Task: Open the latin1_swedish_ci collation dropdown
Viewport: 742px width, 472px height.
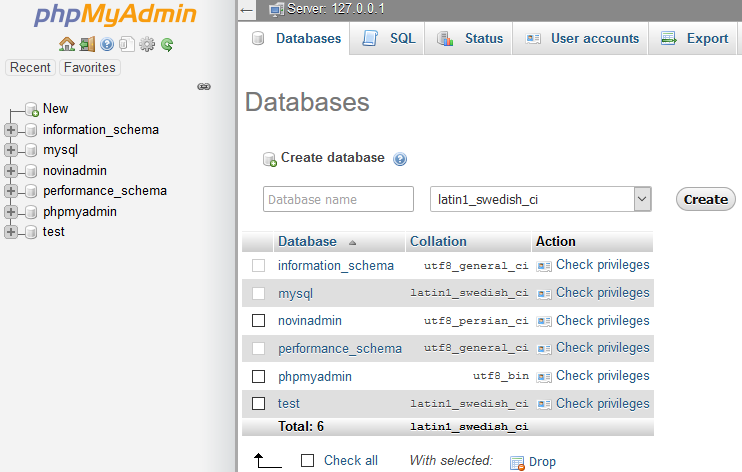Action: tap(540, 199)
